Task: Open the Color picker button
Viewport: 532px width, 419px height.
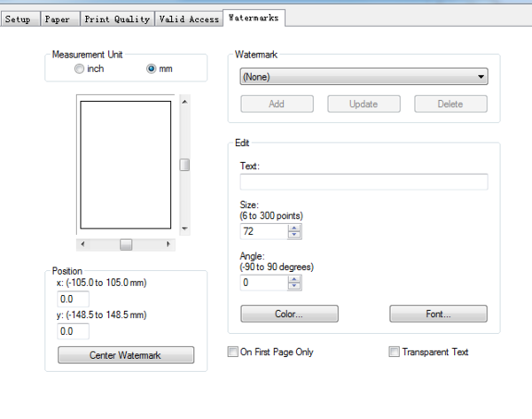Action: point(289,314)
